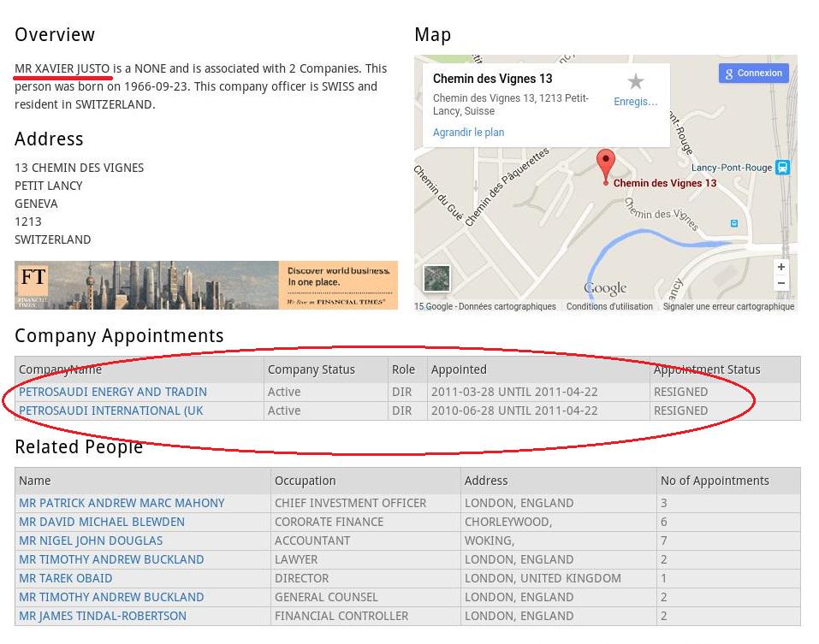
Task: Click the Google logo on map
Action: click(605, 287)
